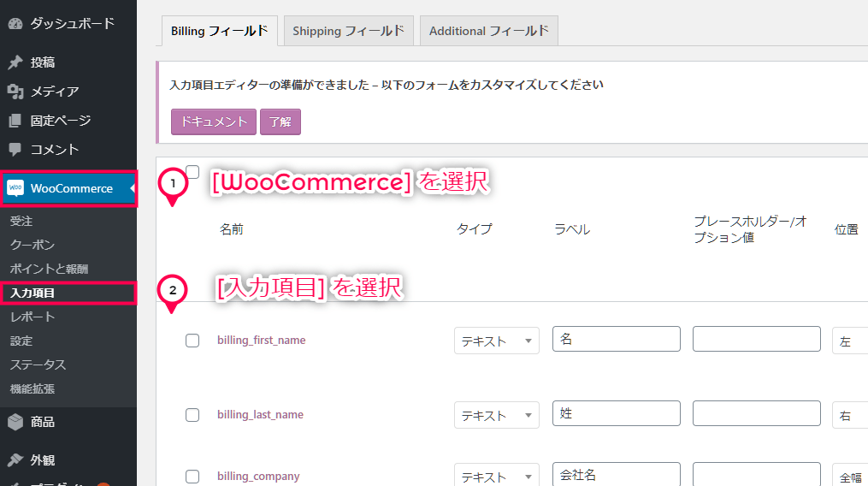Check the billing_first_name row checkbox

[x=192, y=341]
